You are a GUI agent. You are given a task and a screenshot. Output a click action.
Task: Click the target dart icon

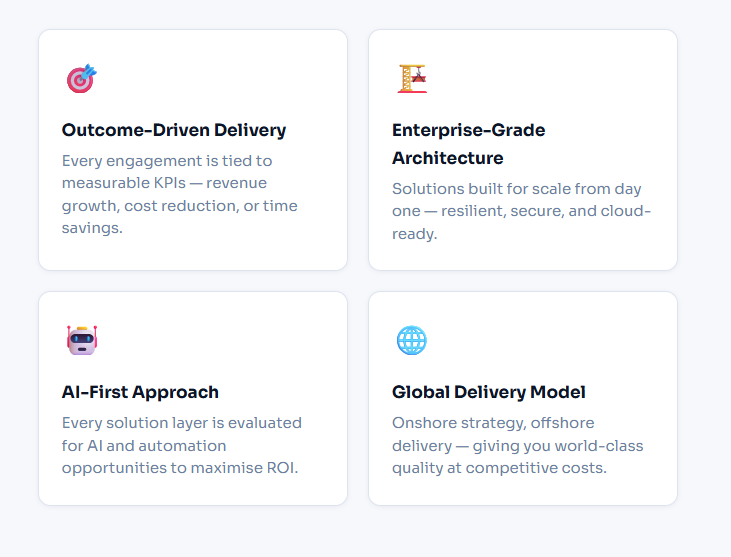click(81, 78)
